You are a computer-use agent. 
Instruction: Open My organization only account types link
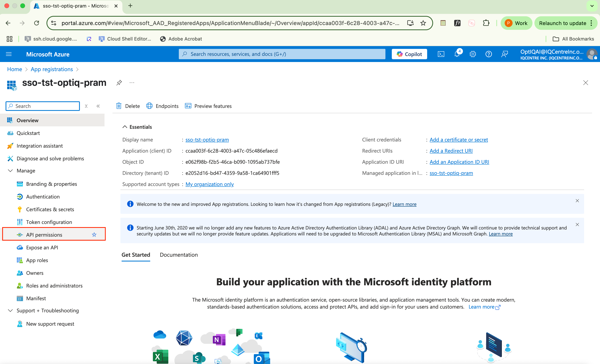[210, 184]
